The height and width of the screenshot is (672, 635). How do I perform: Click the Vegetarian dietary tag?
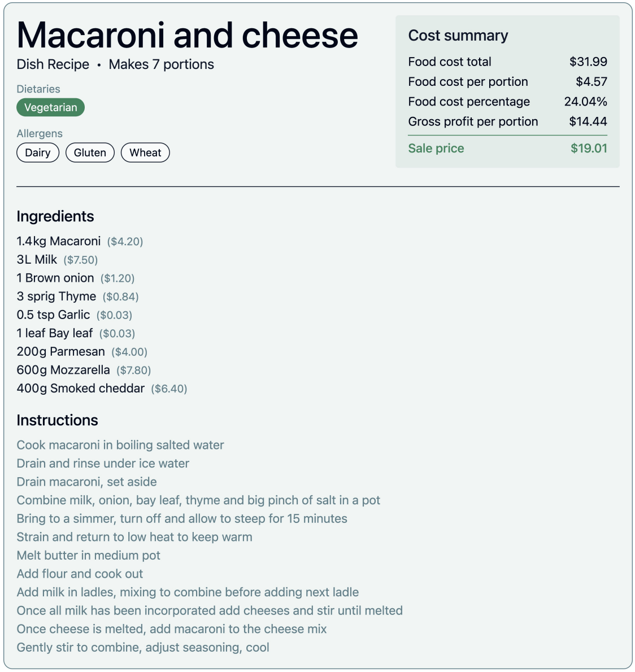50,107
